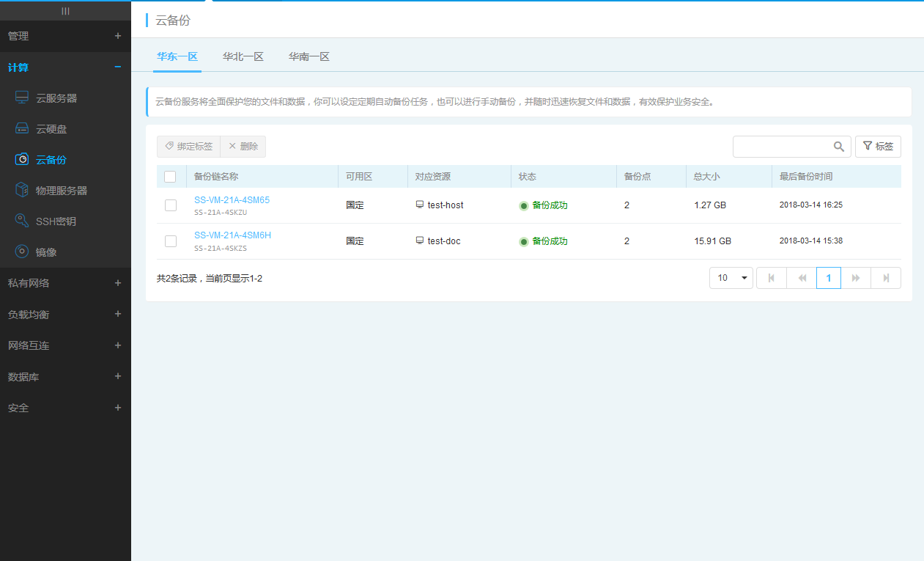This screenshot has height=561, width=924.
Task: Click the 删除 button
Action: [243, 147]
